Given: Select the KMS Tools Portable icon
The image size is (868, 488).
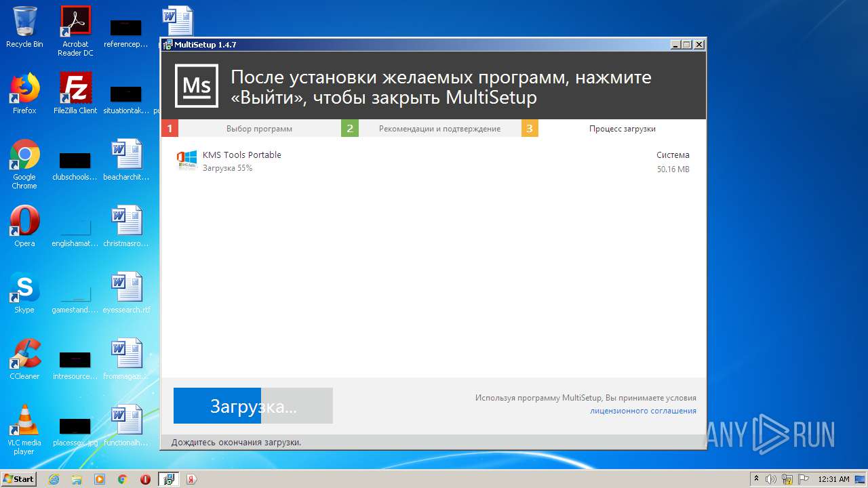Looking at the screenshot, I should (x=186, y=161).
